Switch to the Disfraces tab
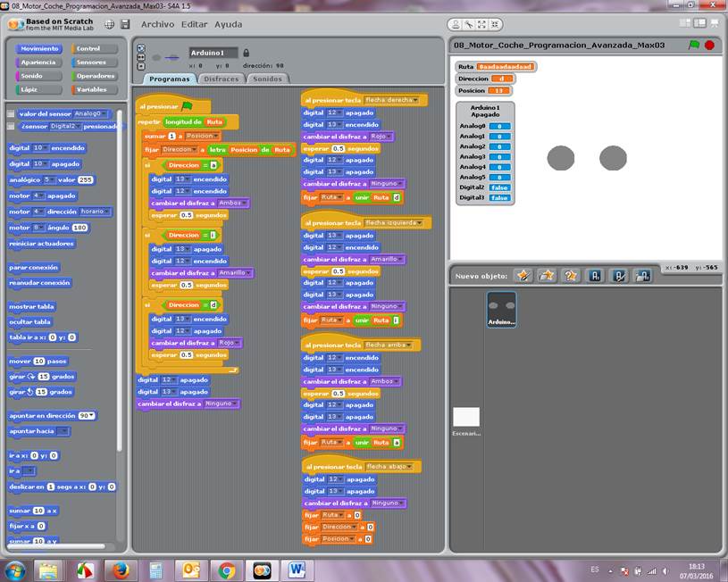 click(x=221, y=79)
